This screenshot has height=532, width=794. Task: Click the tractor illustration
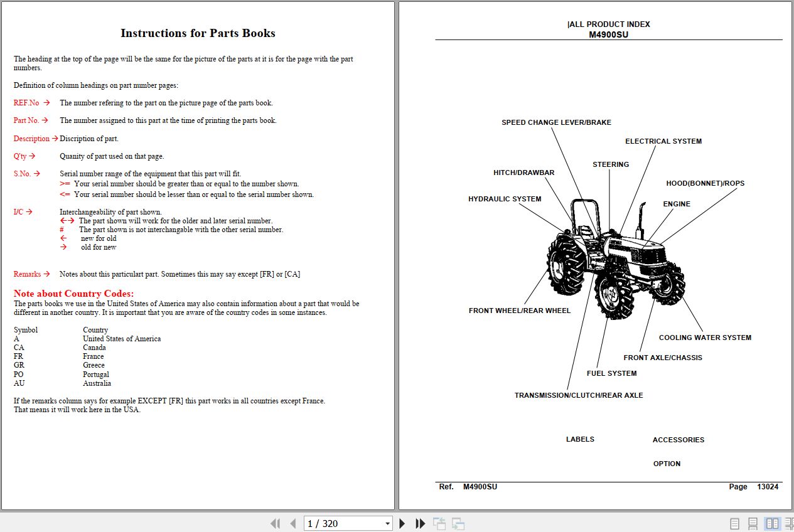(x=615, y=260)
